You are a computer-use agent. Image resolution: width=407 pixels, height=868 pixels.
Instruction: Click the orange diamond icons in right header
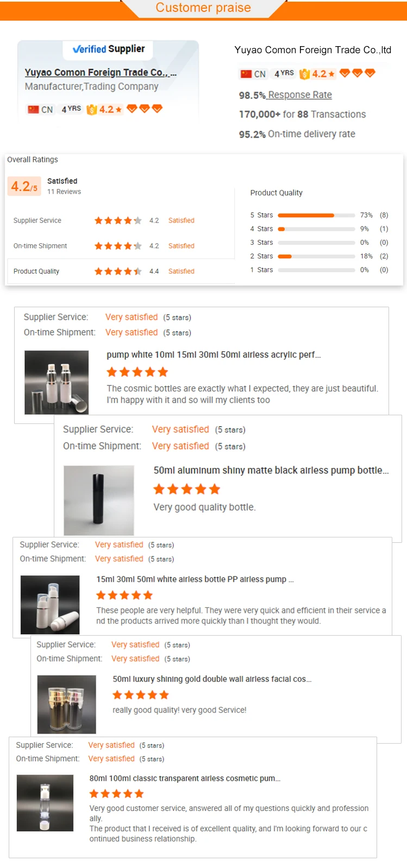click(357, 73)
